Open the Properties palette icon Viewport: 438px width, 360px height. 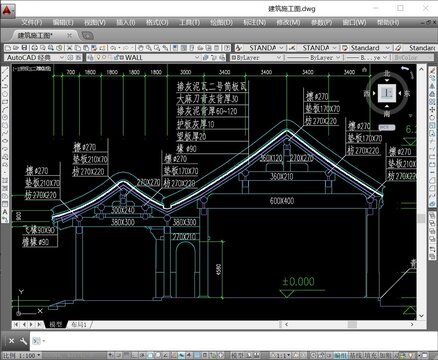pos(175,48)
